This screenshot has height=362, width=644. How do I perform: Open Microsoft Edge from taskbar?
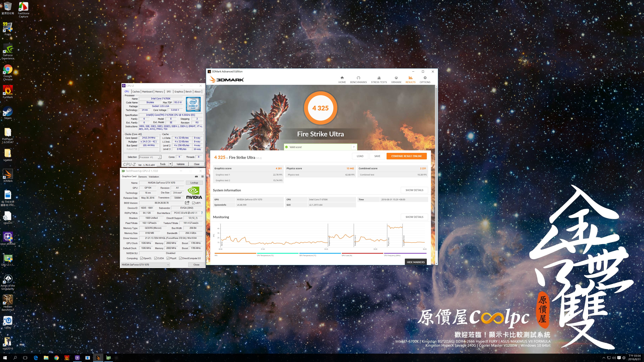pyautogui.click(x=36, y=358)
